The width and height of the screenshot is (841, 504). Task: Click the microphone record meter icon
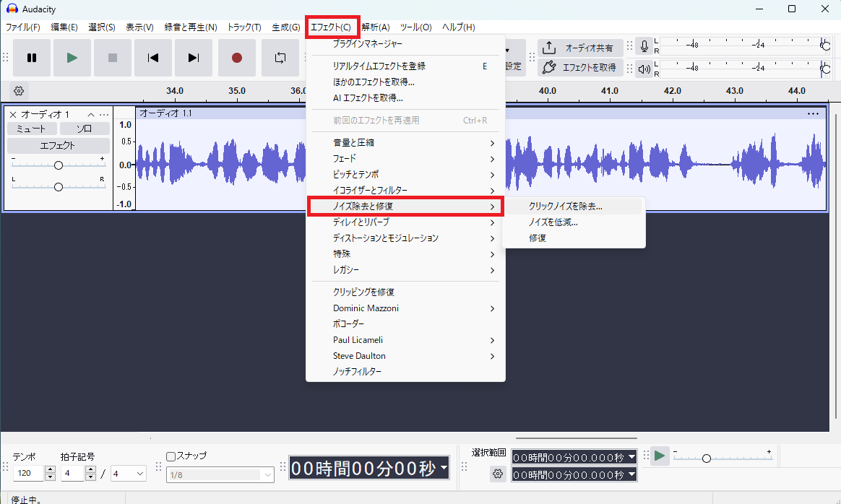pos(644,47)
